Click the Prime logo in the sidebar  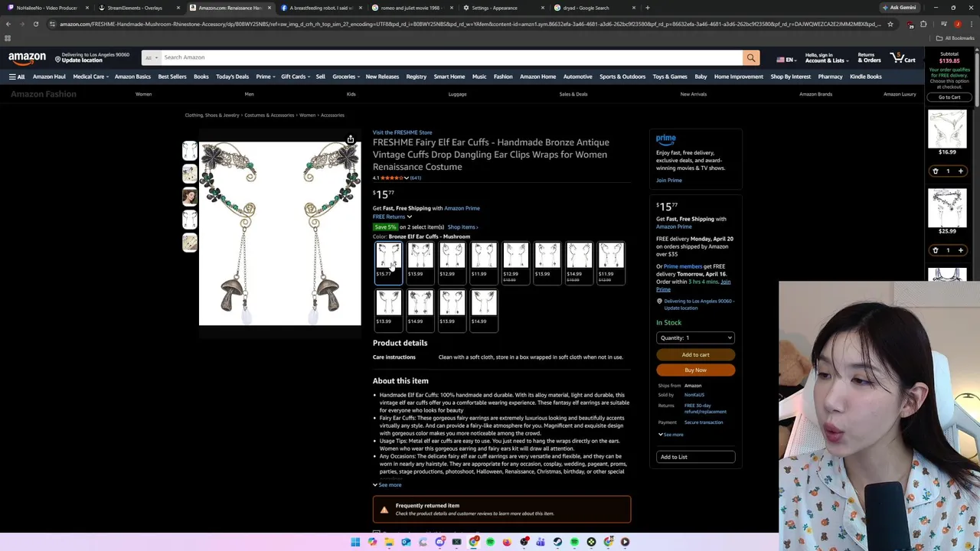coord(666,139)
